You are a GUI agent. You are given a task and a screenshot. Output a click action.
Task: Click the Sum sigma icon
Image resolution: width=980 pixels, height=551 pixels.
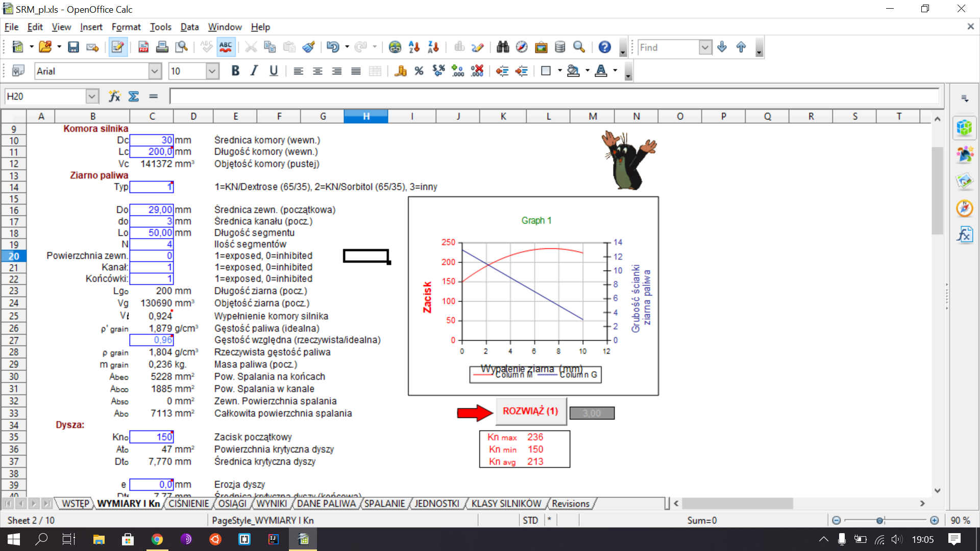[x=134, y=96]
